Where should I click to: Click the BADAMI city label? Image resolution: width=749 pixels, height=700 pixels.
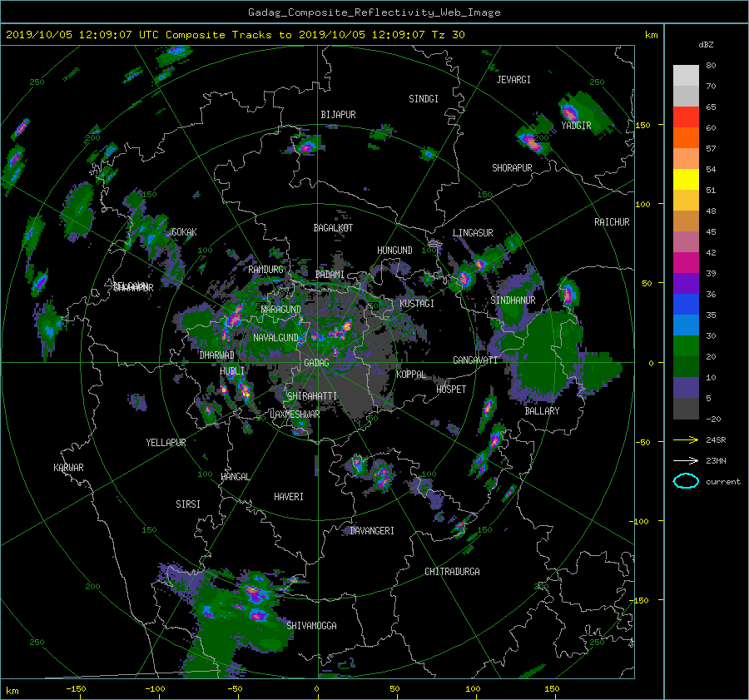pos(330,275)
